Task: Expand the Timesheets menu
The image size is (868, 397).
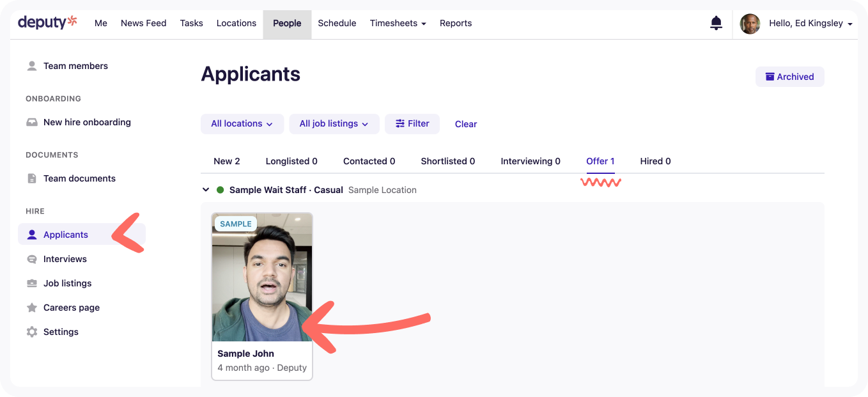Action: pos(398,23)
